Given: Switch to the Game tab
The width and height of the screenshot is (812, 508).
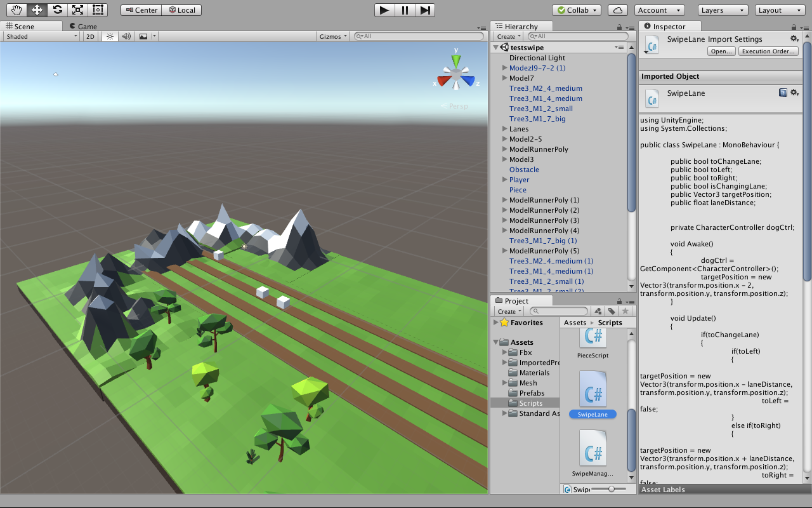Looking at the screenshot, I should [83, 26].
